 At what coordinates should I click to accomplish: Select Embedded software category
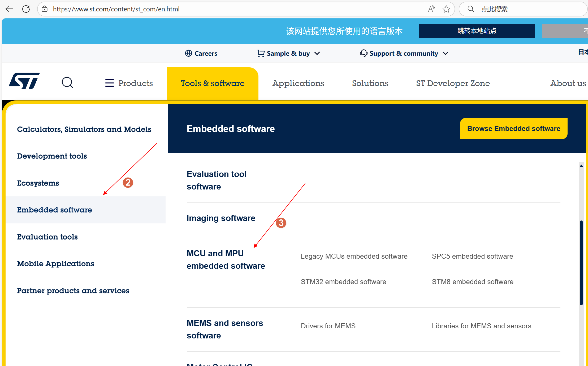point(85,210)
